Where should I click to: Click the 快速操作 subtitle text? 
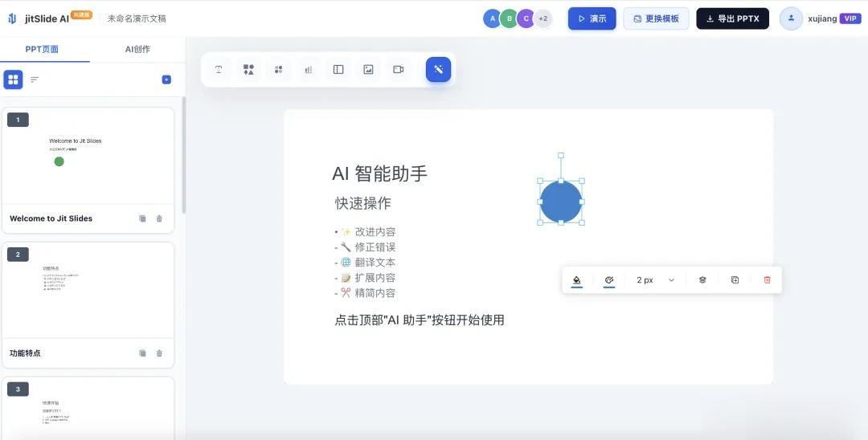click(x=363, y=203)
